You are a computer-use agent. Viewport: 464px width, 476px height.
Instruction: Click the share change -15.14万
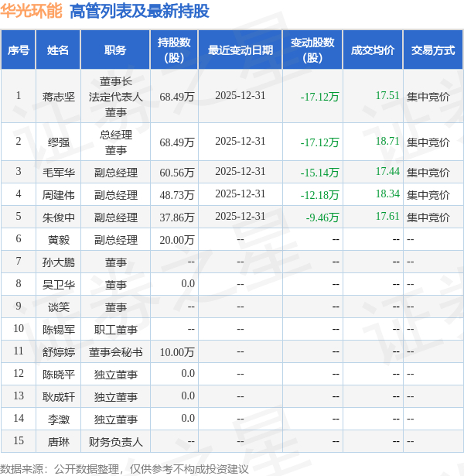tap(319, 173)
